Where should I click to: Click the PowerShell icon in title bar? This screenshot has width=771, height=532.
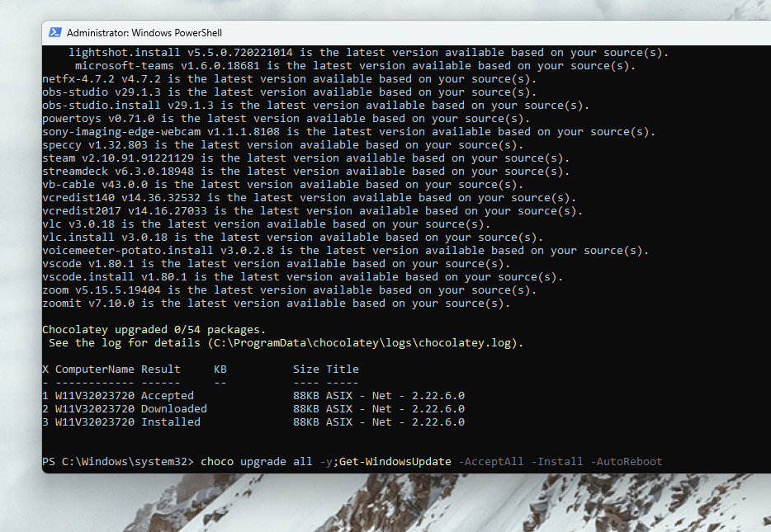(55, 32)
